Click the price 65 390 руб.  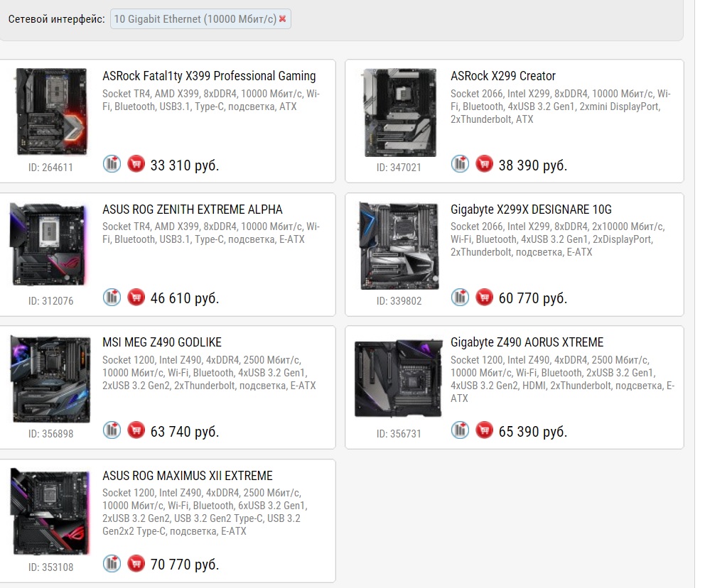point(533,432)
